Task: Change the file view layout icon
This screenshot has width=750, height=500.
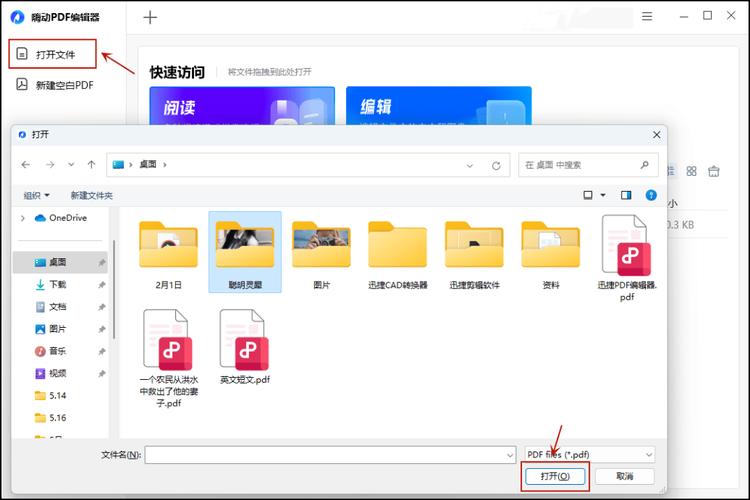Action: click(x=588, y=195)
